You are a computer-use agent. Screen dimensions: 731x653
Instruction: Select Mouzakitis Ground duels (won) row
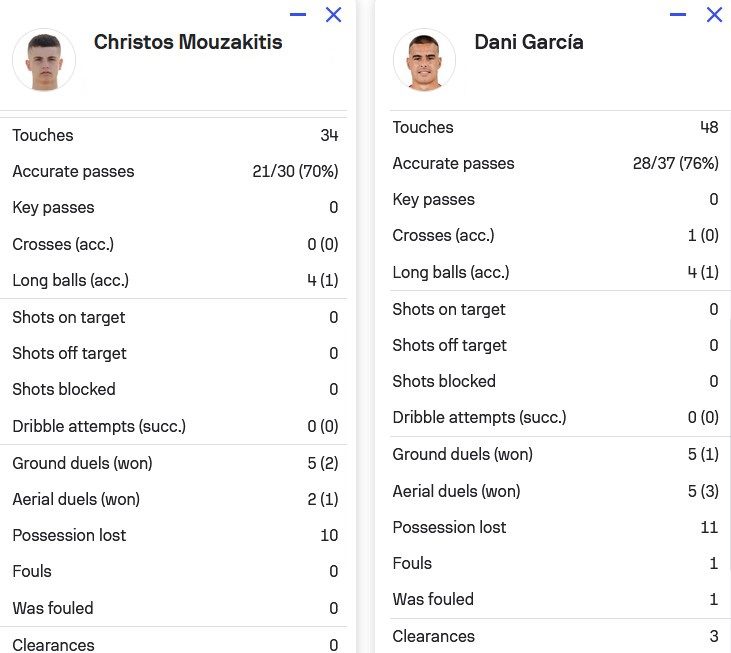(175, 464)
